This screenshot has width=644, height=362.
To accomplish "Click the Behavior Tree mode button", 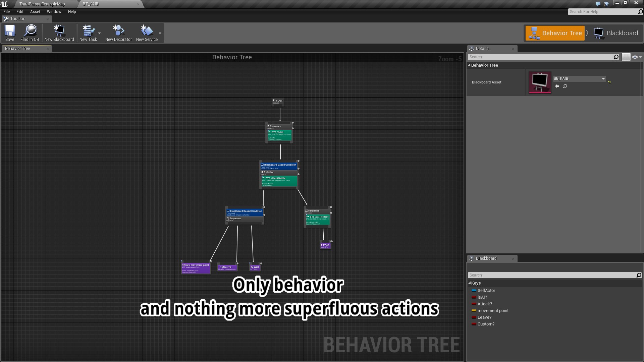I will (555, 33).
